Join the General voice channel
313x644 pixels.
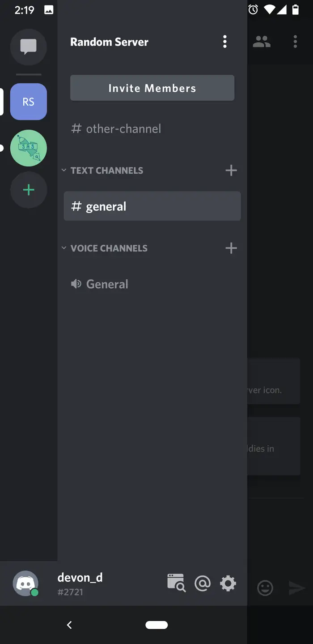pos(152,284)
